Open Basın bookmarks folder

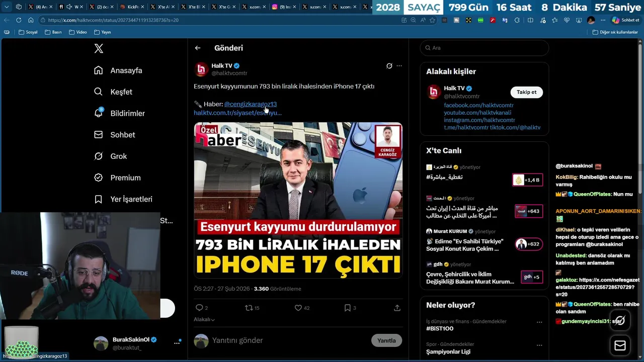[x=53, y=32]
